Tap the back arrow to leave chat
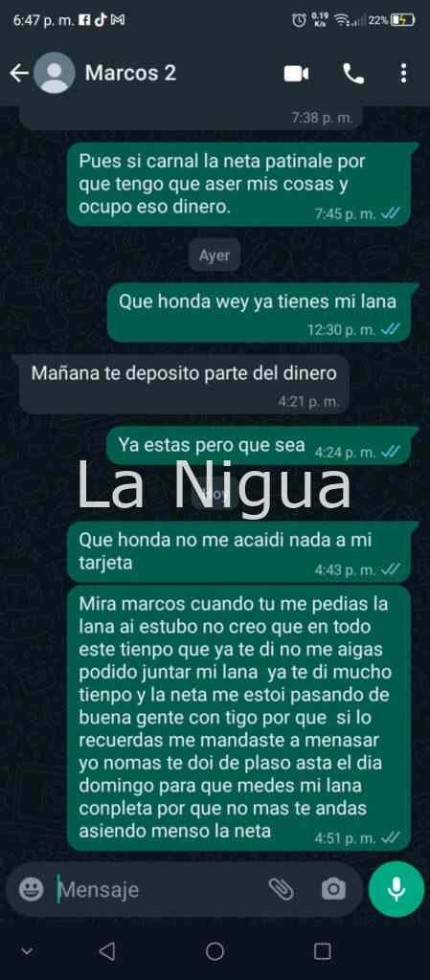430x980 pixels. (x=19, y=74)
